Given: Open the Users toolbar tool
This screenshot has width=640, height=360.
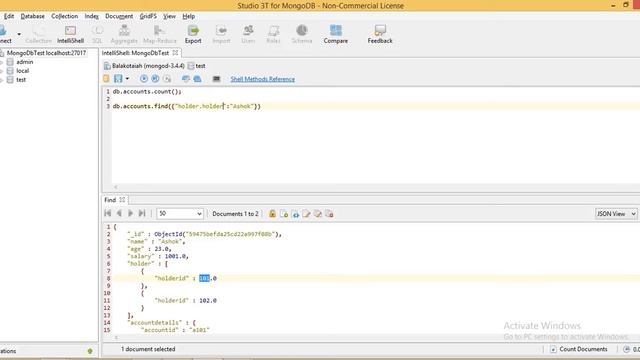Looking at the screenshot, I should coord(248,34).
